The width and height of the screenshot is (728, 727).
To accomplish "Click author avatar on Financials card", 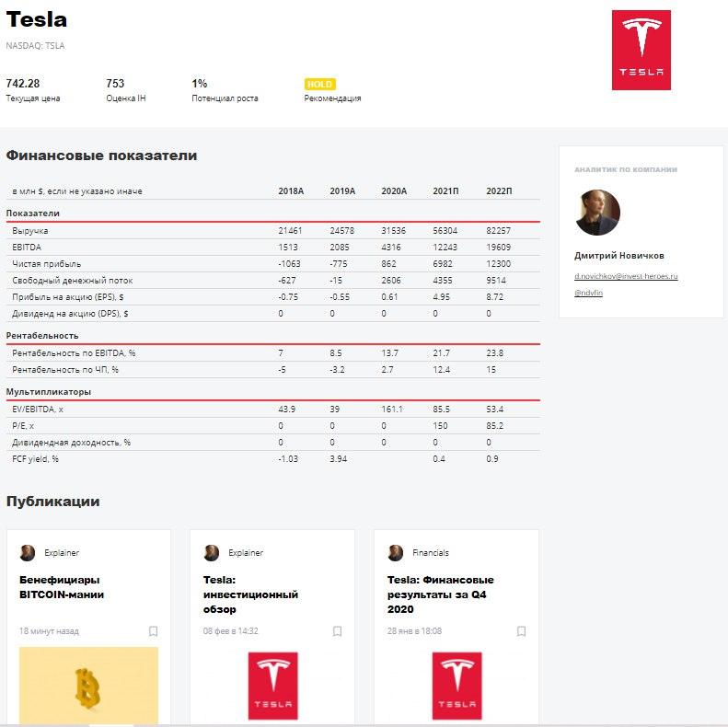I will (x=396, y=553).
